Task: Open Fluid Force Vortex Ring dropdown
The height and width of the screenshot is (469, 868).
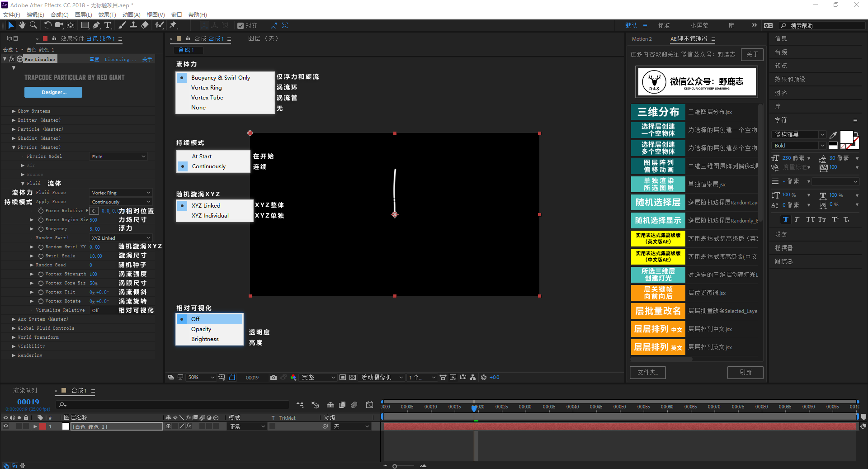Action: 120,193
